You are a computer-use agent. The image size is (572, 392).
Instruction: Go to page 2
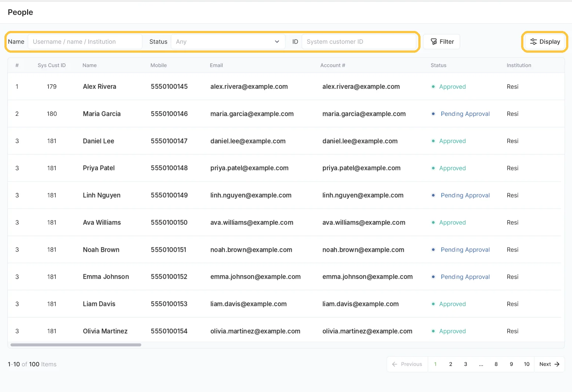450,364
